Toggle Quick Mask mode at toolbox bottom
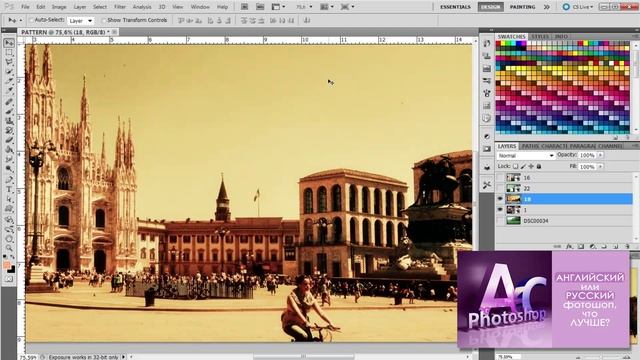The image size is (640, 360). (x=9, y=279)
